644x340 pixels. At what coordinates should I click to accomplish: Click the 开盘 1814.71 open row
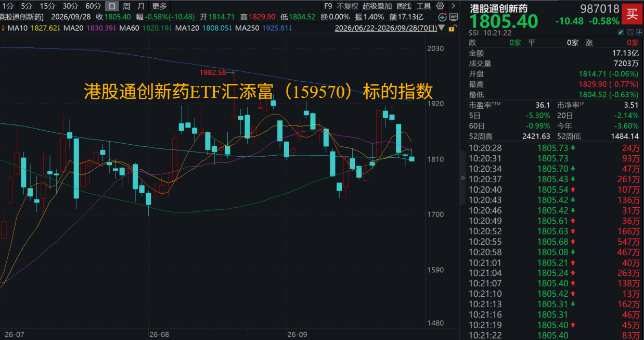tap(554, 74)
